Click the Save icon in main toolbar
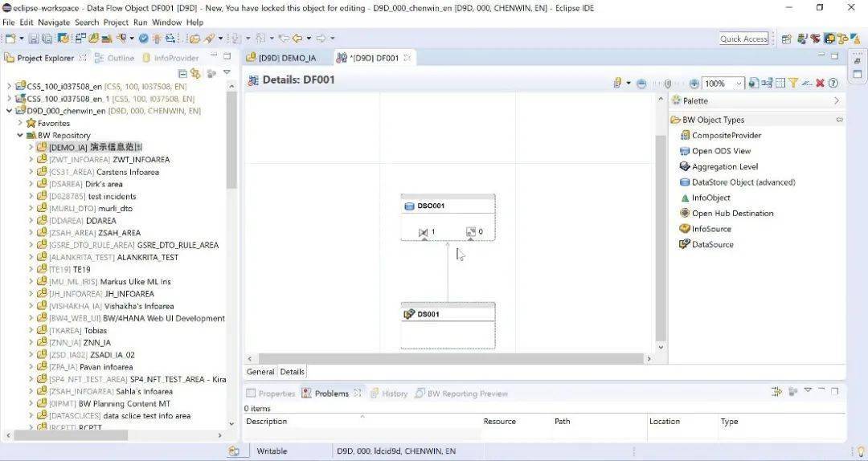The image size is (868, 461). point(34,39)
